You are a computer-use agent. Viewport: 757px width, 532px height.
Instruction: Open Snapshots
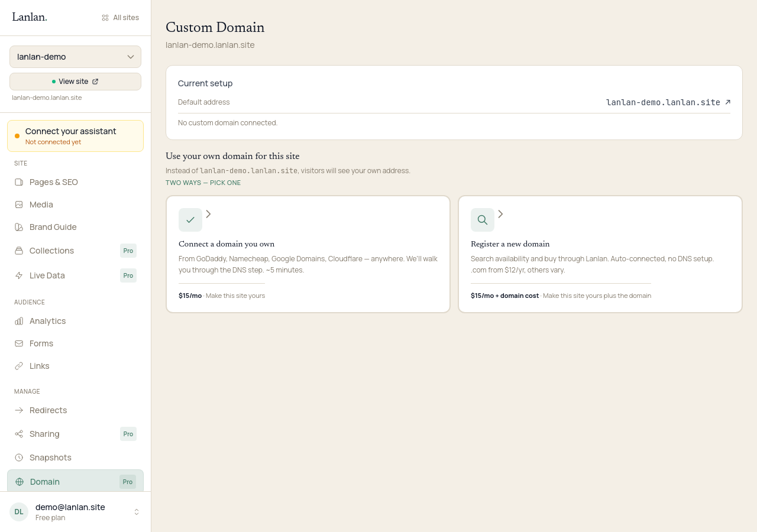tap(75, 458)
